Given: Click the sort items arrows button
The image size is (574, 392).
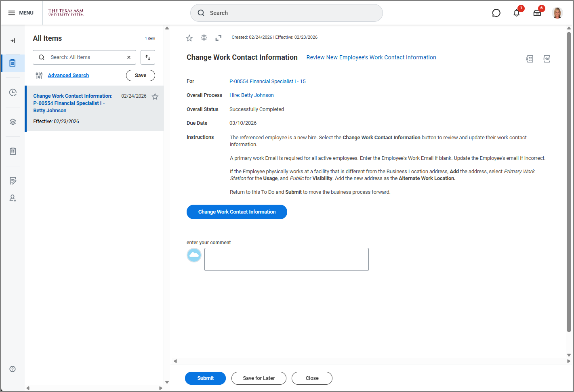Looking at the screenshot, I should coord(148,57).
